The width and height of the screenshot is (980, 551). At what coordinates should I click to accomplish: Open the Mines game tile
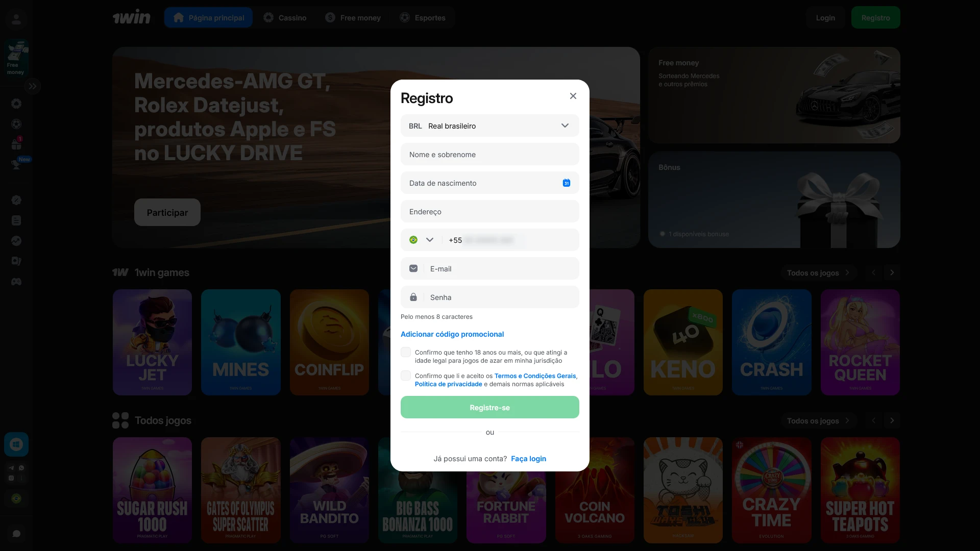[x=241, y=342]
